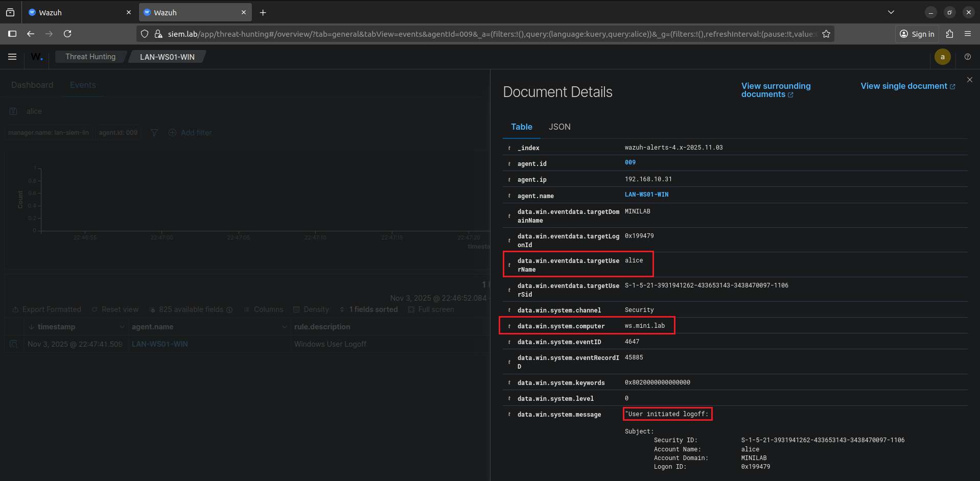980x481 pixels.
Task: Expand the logoff event row details
Action: tap(14, 344)
